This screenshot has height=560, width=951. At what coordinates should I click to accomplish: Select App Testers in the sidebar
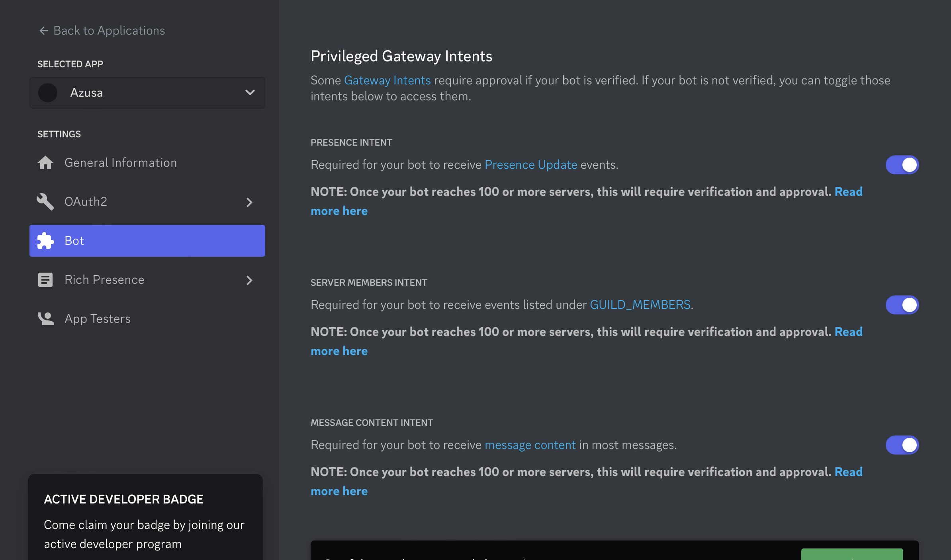(97, 319)
